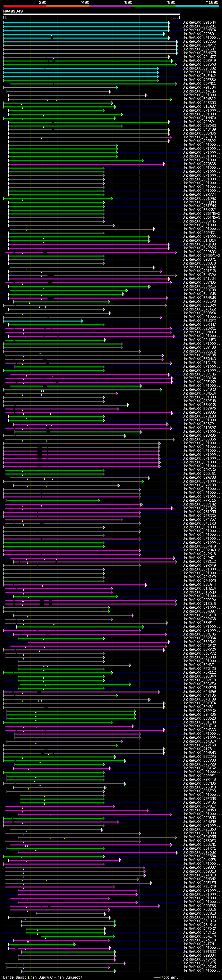Image resolution: width=222 pixels, height=980 pixels.
Task: Select label UniRef100_B9FSW2
Action: tap(199, 68)
